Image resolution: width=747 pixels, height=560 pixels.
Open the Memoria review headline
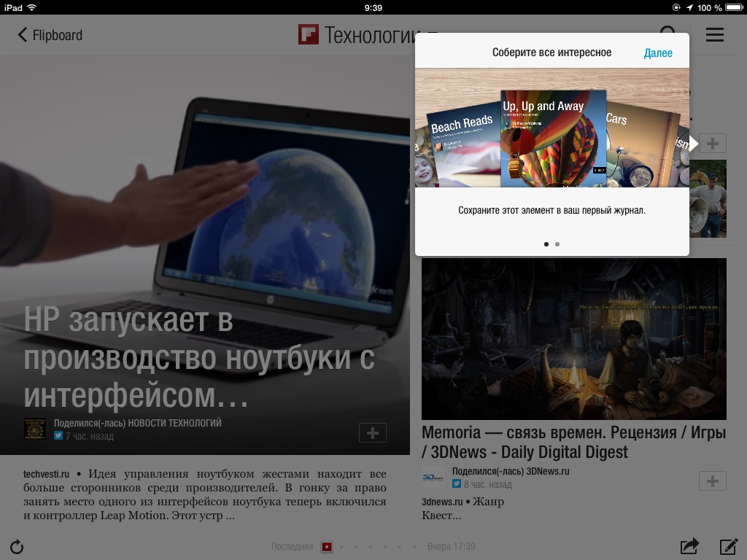click(x=573, y=442)
